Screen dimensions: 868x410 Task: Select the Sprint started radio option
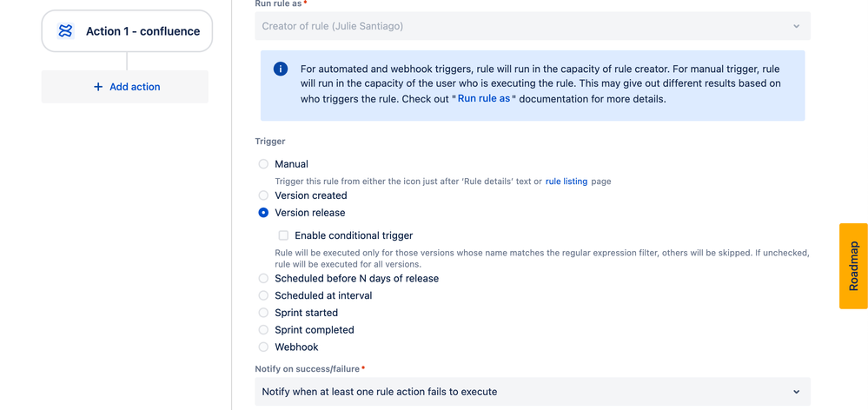(263, 313)
